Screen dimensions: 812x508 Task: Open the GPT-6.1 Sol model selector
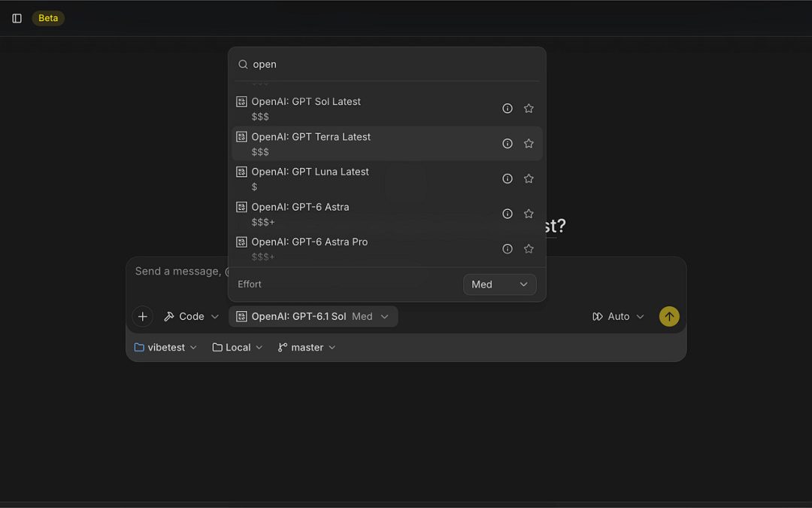pos(314,317)
